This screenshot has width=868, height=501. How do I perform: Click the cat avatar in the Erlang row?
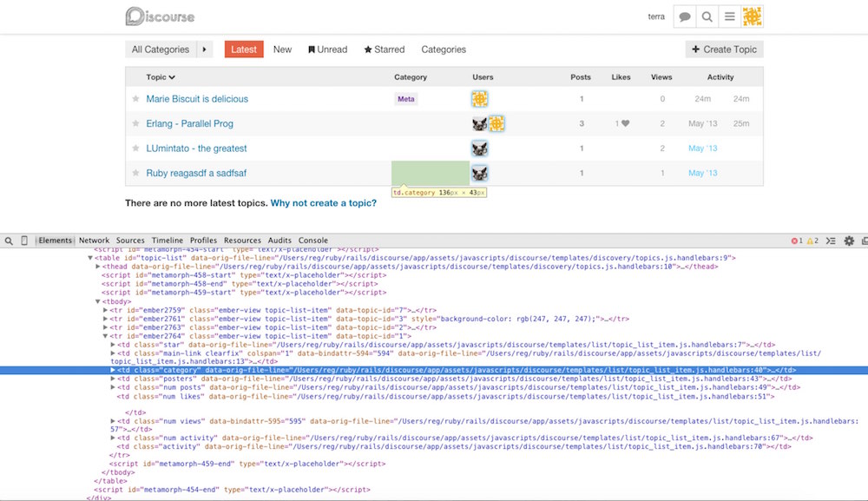click(479, 123)
